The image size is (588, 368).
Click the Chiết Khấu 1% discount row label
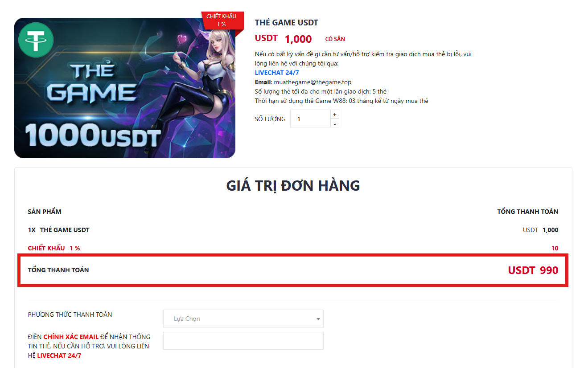pyautogui.click(x=54, y=248)
